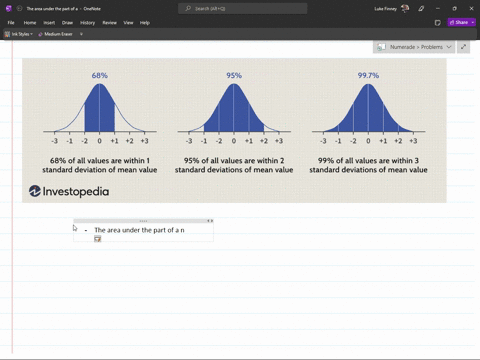The height and width of the screenshot is (360, 480).
Task: Switch to the Insert tab
Action: [x=49, y=23]
